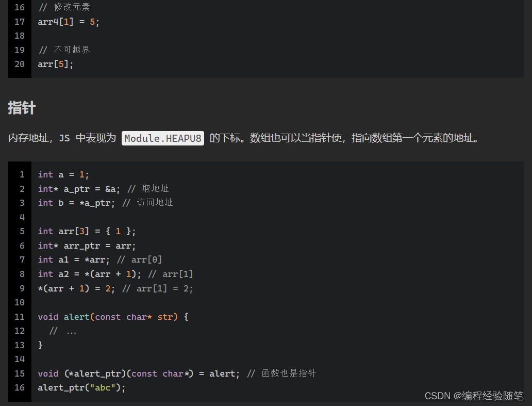Click the 指针 section heading
This screenshot has width=532, height=406.
tap(21, 108)
